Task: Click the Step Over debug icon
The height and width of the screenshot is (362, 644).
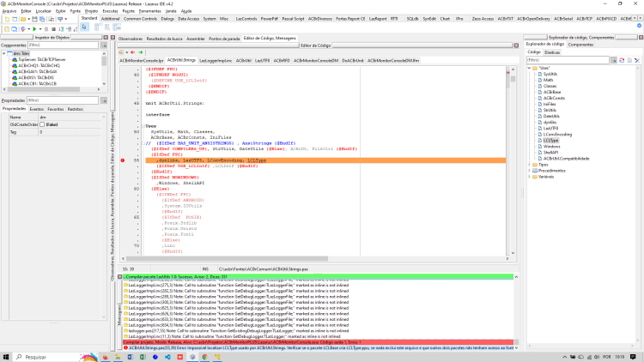Action: tap(69, 29)
